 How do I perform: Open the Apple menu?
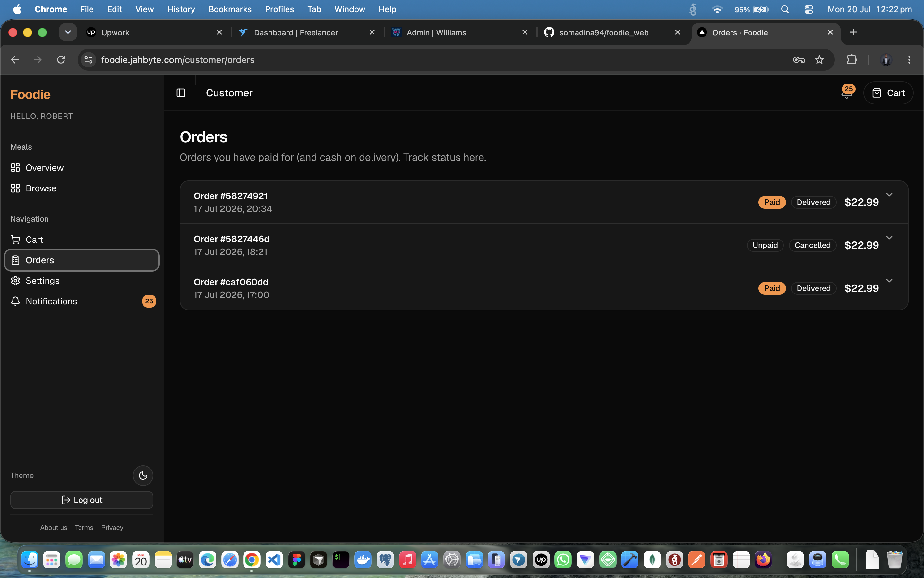[17, 9]
